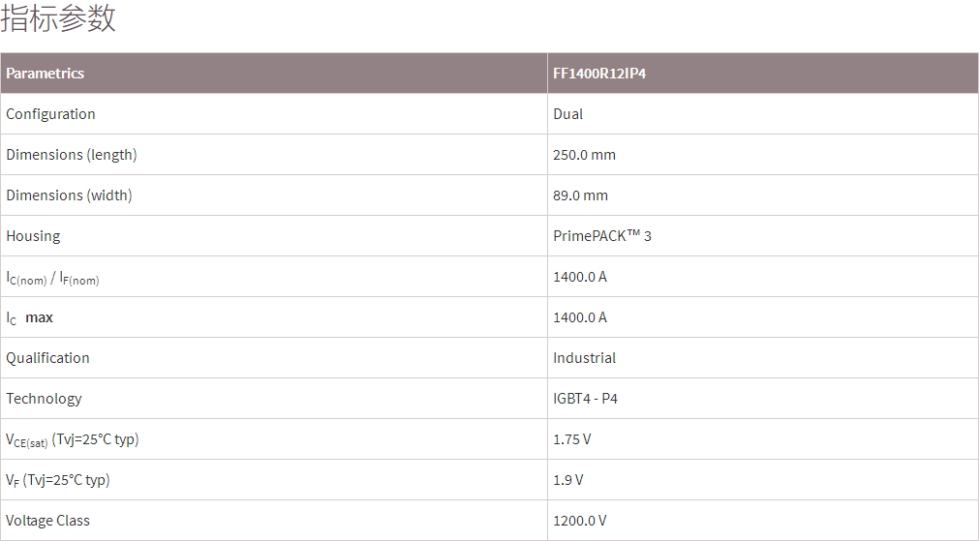The image size is (980, 541).
Task: Click the 1200.0 V voltage class value
Action: [x=580, y=521]
